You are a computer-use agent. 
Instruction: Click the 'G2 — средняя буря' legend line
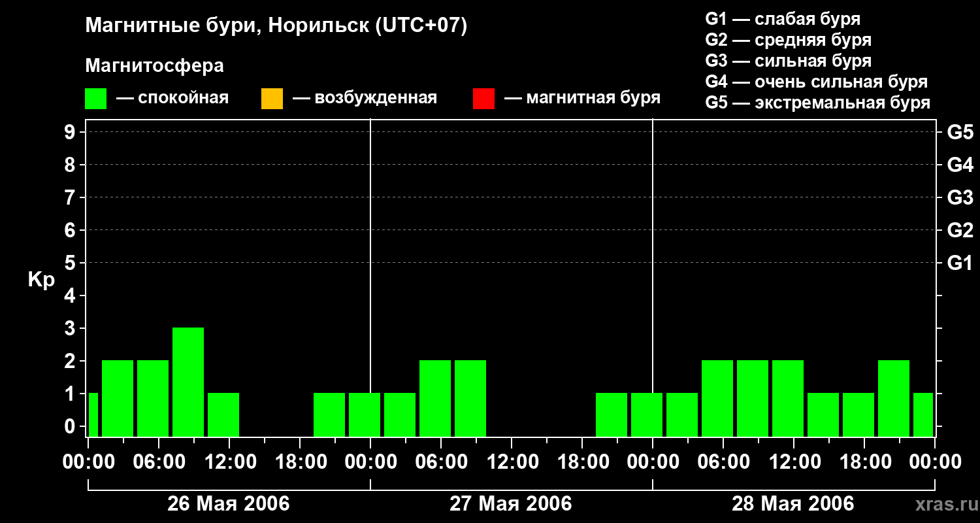pyautogui.click(x=789, y=40)
